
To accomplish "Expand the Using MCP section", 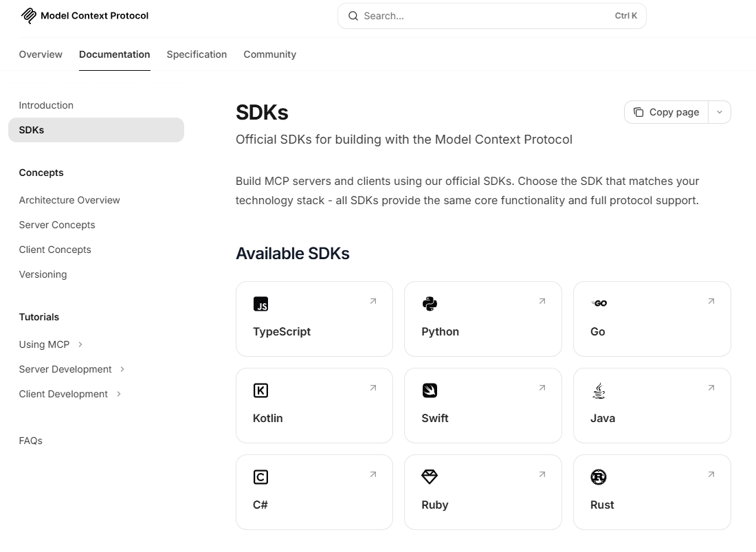I will [x=80, y=344].
